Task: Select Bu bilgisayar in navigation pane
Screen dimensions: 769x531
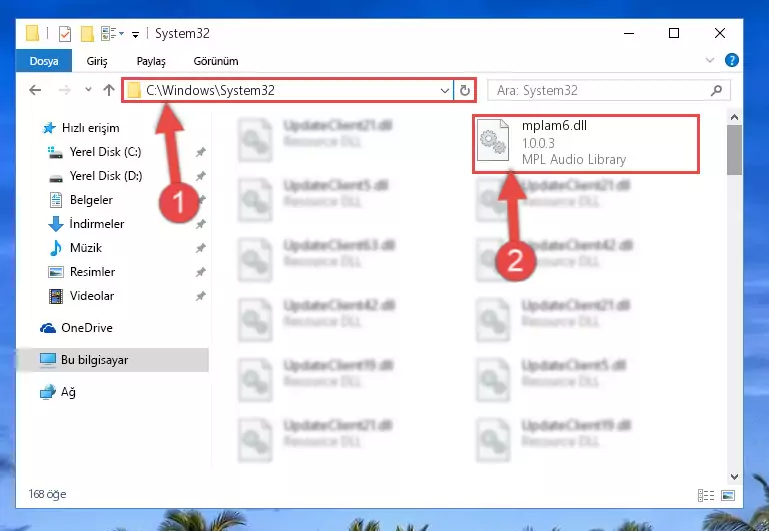Action: [112, 360]
